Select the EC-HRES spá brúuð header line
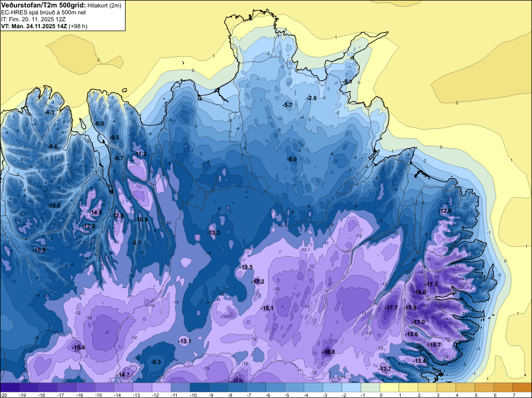This screenshot has width=532, height=398. [44, 12]
